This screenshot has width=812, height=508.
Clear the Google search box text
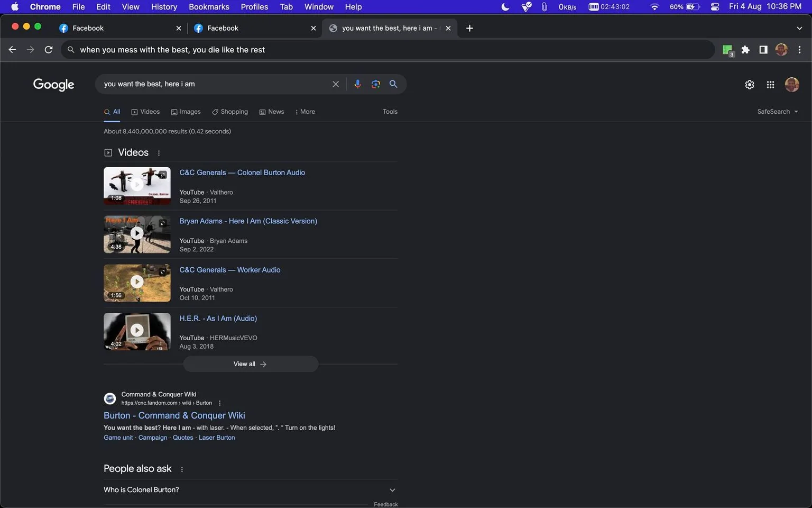tap(335, 84)
